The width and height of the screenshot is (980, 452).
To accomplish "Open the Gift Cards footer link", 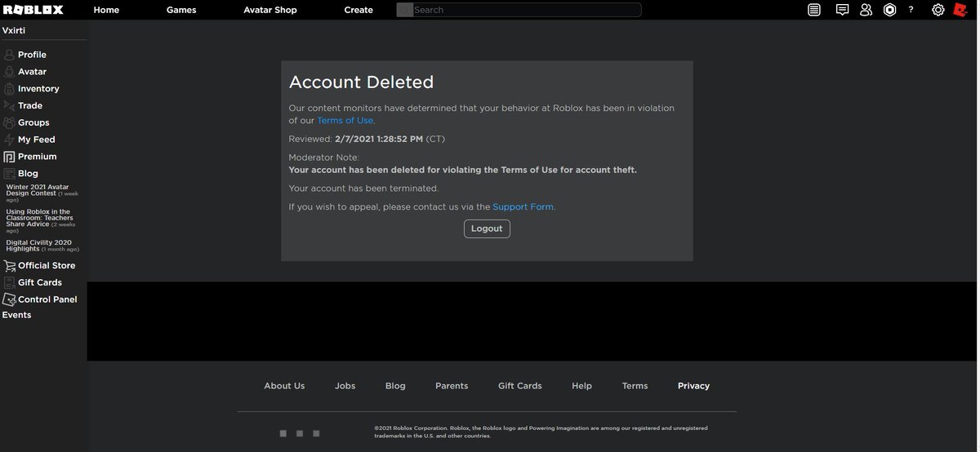I will pos(520,386).
